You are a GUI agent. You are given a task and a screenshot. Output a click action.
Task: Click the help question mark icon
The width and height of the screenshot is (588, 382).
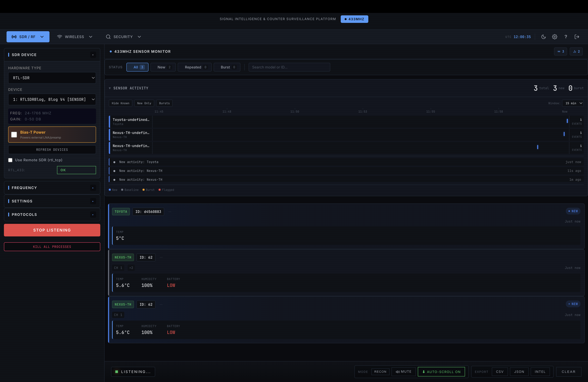[566, 37]
